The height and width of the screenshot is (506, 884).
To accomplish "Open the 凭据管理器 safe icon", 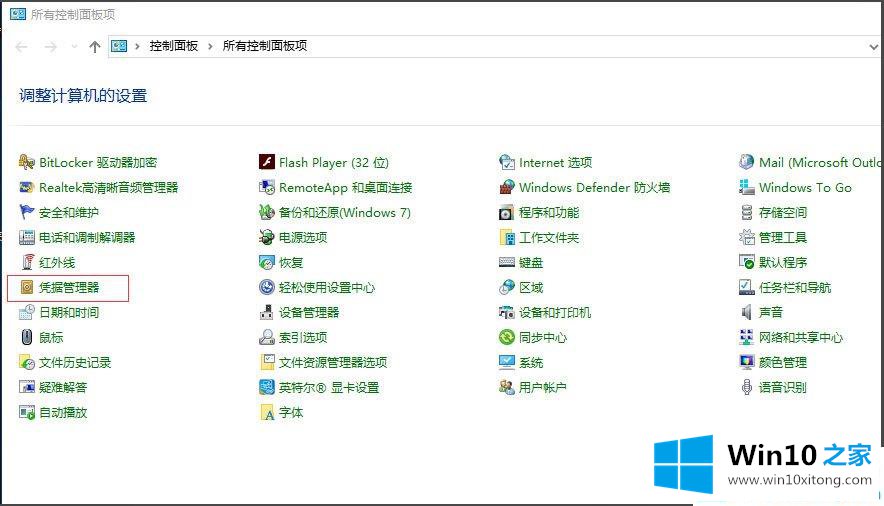I will 26,287.
